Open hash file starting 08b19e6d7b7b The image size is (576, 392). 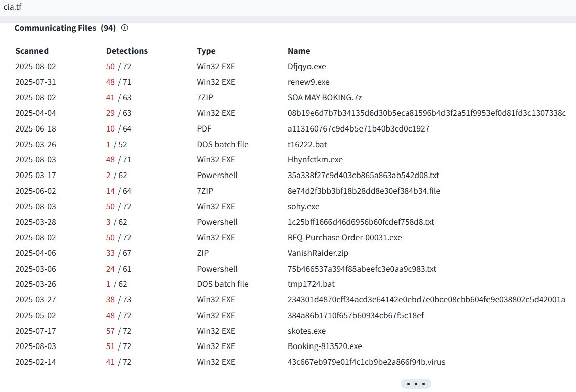tap(427, 113)
